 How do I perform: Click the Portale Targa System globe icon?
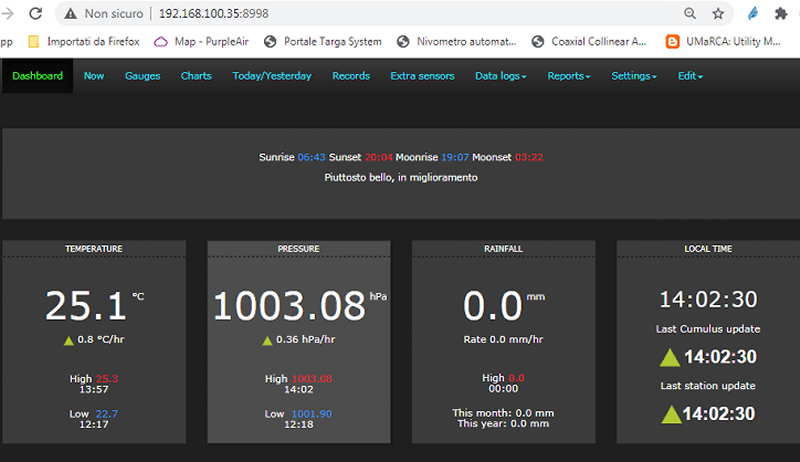point(270,42)
